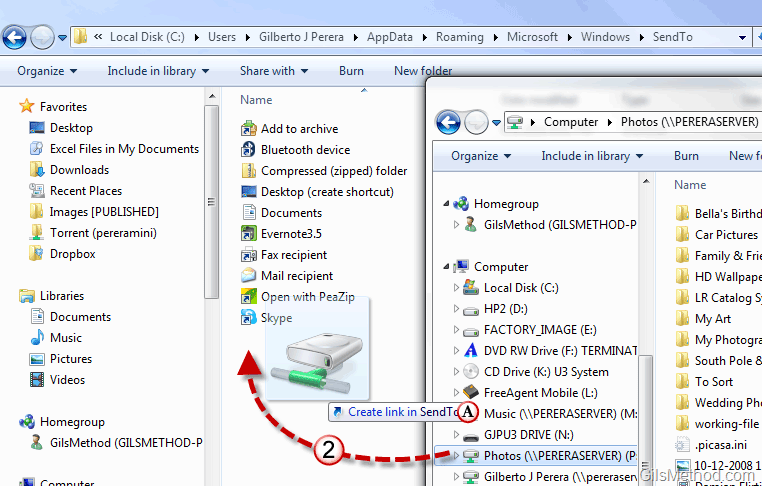Select Documents in the SendTo file list
The image size is (762, 486).
[x=281, y=212]
